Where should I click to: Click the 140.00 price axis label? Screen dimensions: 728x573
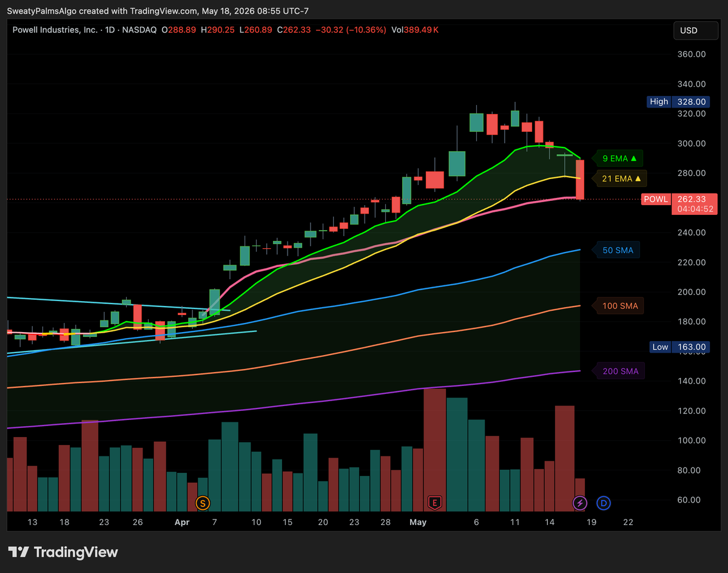pos(692,381)
